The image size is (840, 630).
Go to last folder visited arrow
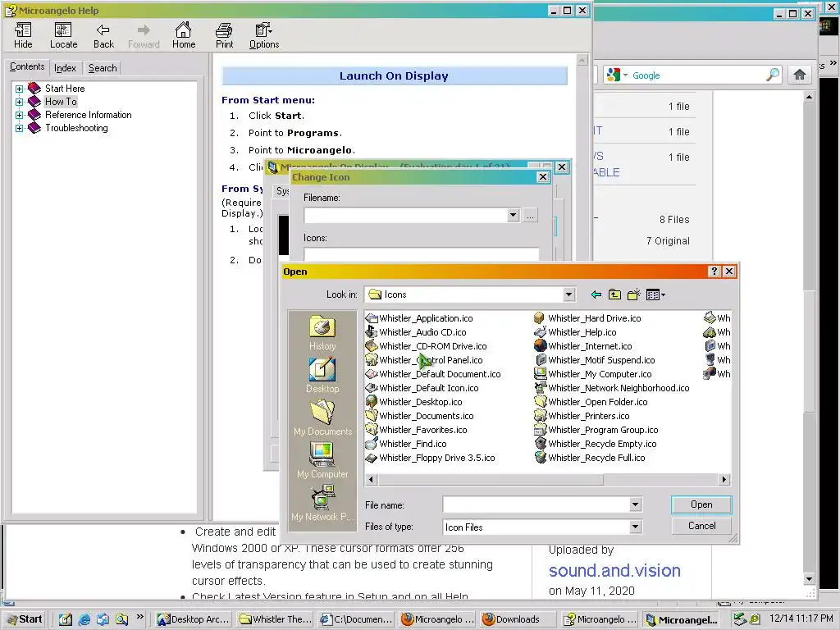[596, 294]
